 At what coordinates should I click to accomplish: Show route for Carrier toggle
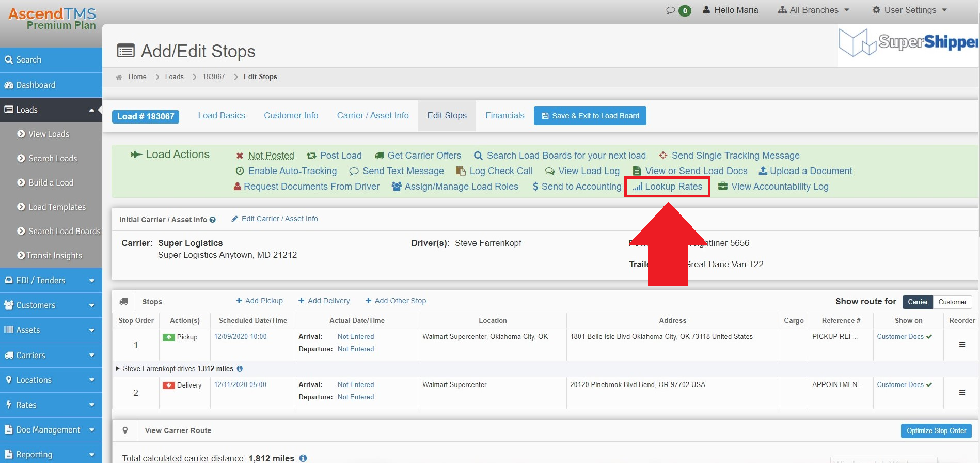click(918, 302)
